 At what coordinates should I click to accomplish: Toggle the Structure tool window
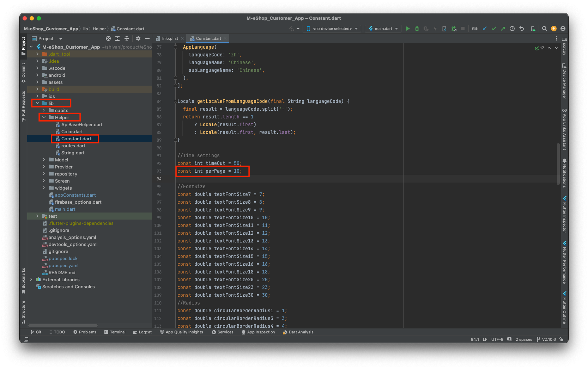pyautogui.click(x=23, y=312)
